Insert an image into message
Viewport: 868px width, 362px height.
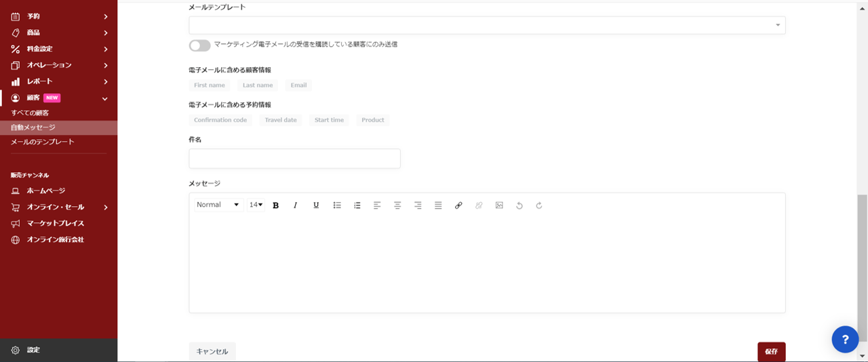click(x=499, y=205)
